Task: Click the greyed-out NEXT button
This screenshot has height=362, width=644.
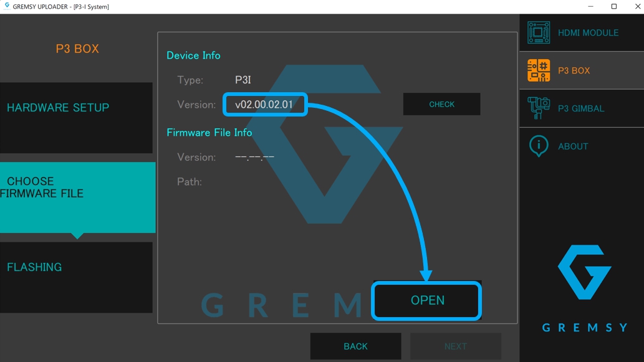Action: click(455, 346)
